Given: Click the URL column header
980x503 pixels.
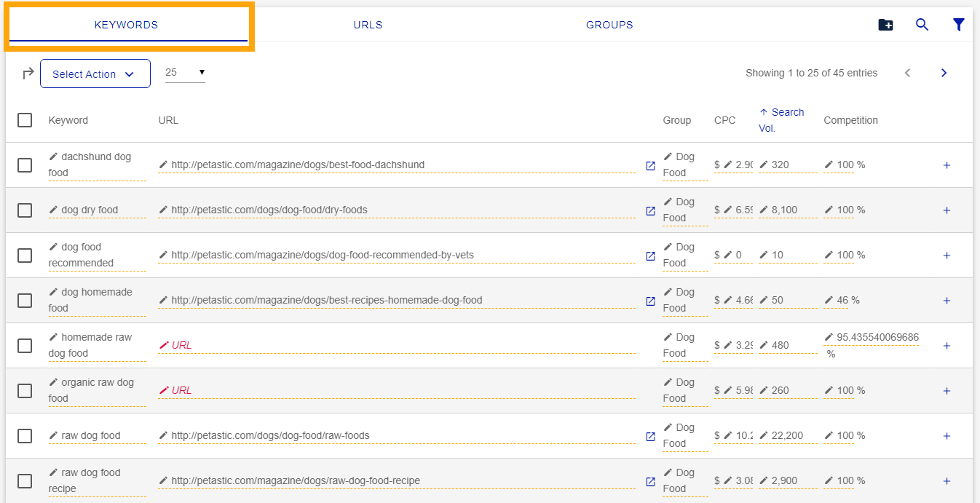Looking at the screenshot, I should pyautogui.click(x=168, y=120).
